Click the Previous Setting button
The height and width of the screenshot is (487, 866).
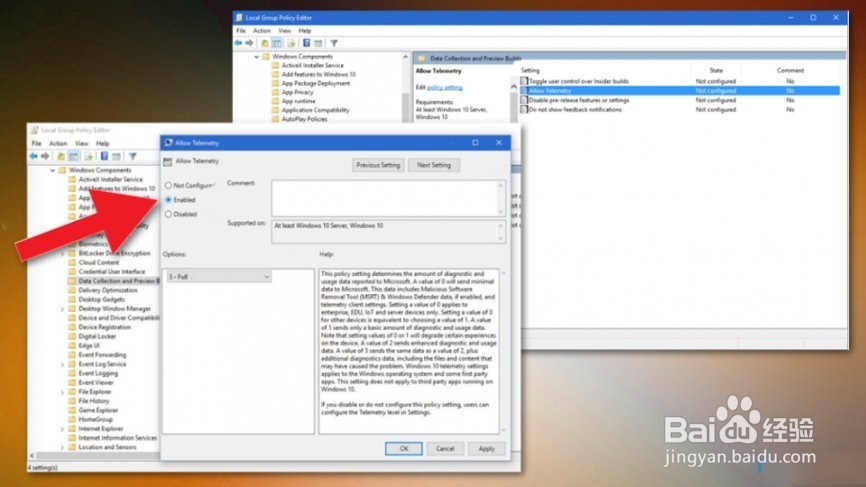click(378, 165)
